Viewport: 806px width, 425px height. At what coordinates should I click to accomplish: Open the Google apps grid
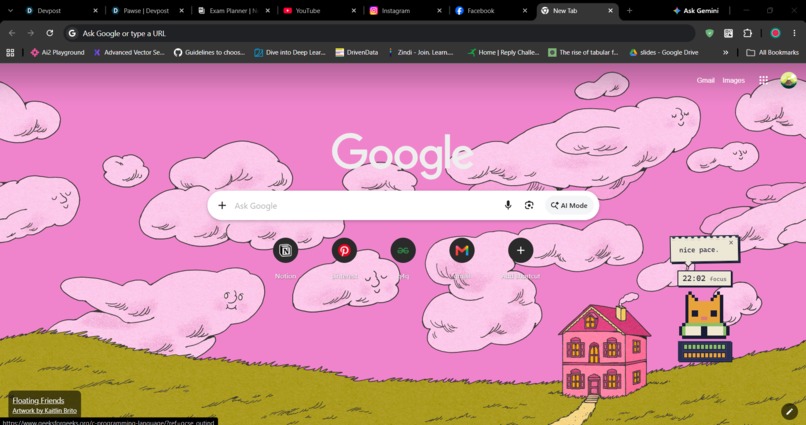click(x=763, y=80)
